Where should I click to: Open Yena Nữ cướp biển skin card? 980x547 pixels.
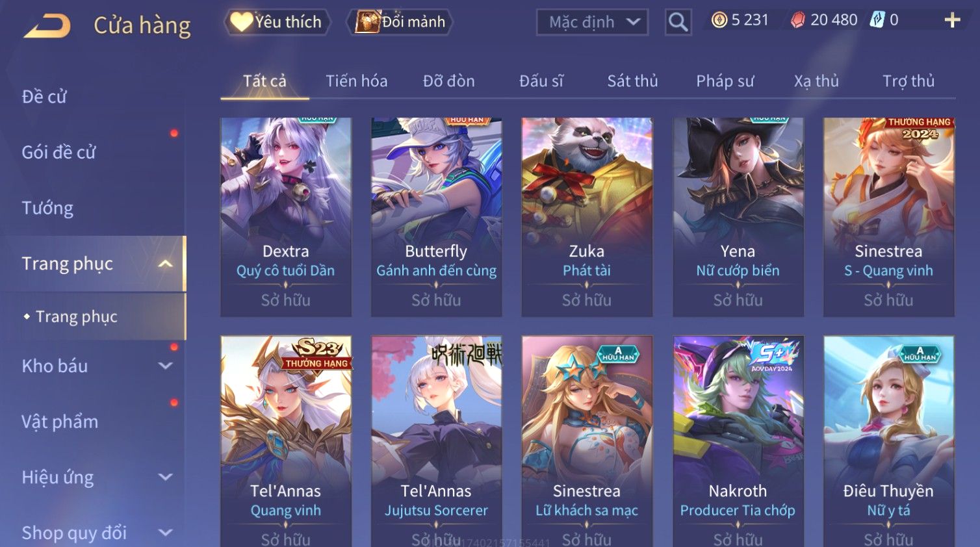point(738,217)
